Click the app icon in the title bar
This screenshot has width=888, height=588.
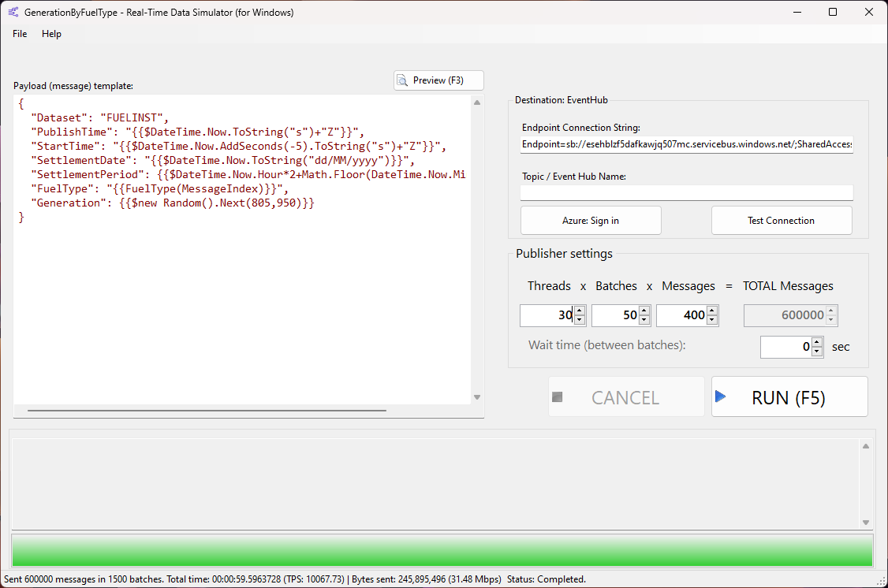(x=13, y=12)
